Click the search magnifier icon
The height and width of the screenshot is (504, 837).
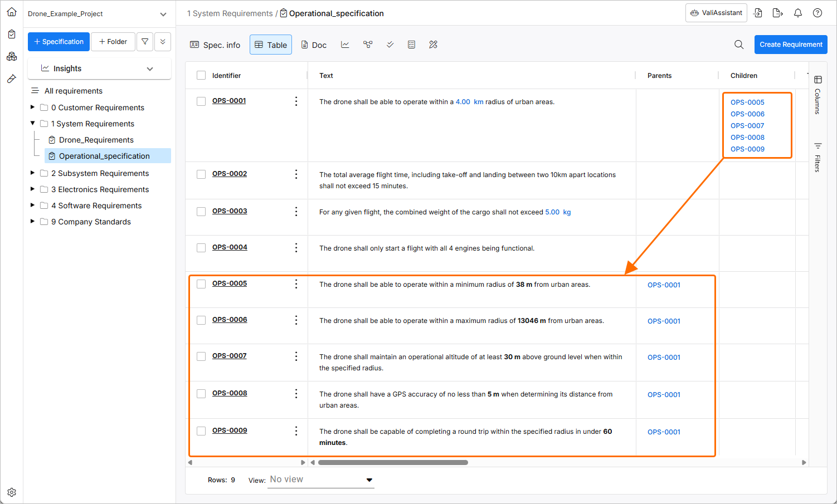[x=739, y=45]
